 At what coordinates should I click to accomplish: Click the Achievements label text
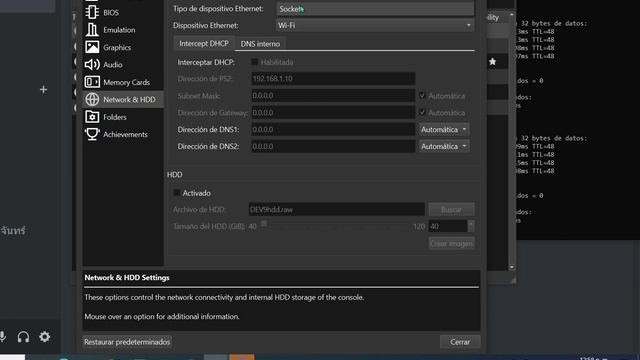click(x=125, y=134)
